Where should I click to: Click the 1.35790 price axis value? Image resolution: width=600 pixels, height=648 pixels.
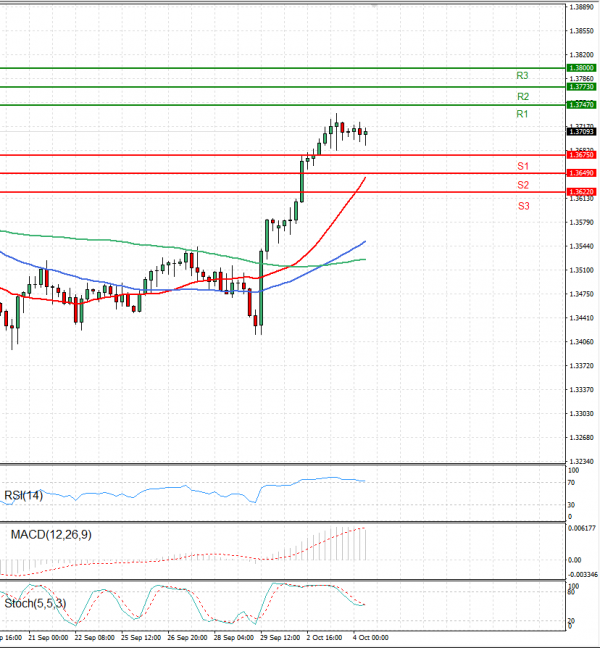pyautogui.click(x=581, y=222)
